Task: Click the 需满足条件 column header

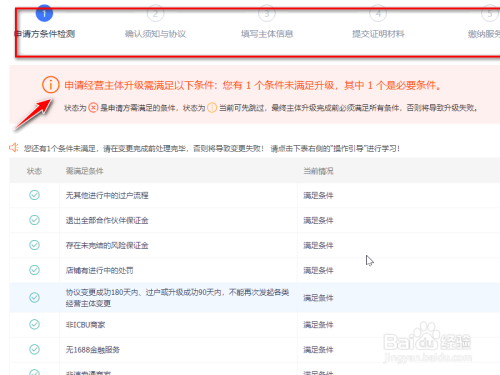Action: click(85, 171)
